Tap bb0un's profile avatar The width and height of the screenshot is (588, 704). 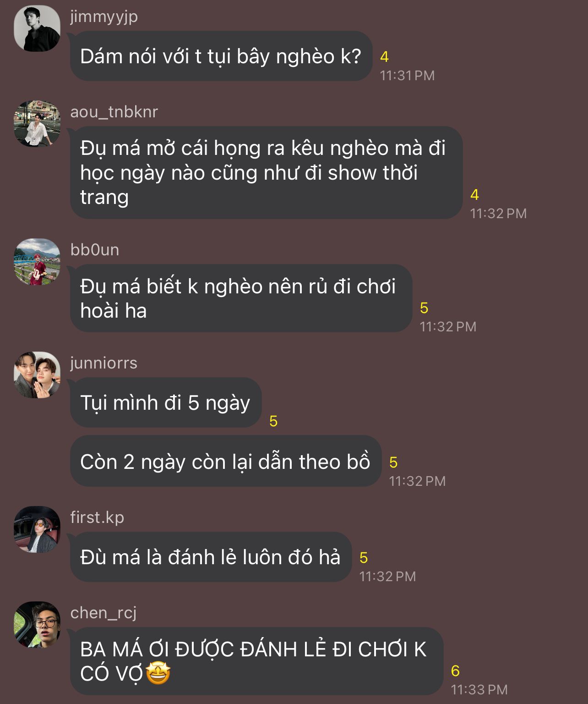[x=37, y=262]
